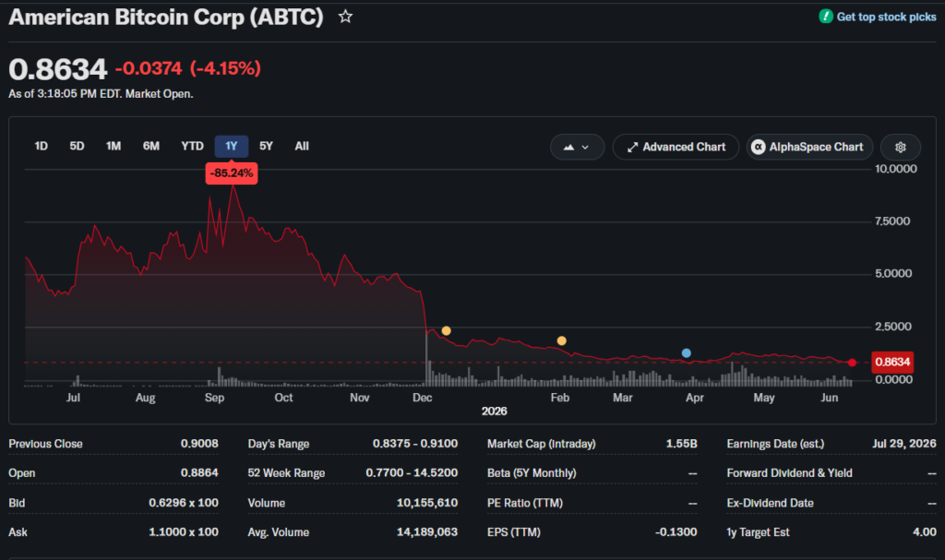
Task: Add ABTC to watchlist using star icon
Action: 345,17
